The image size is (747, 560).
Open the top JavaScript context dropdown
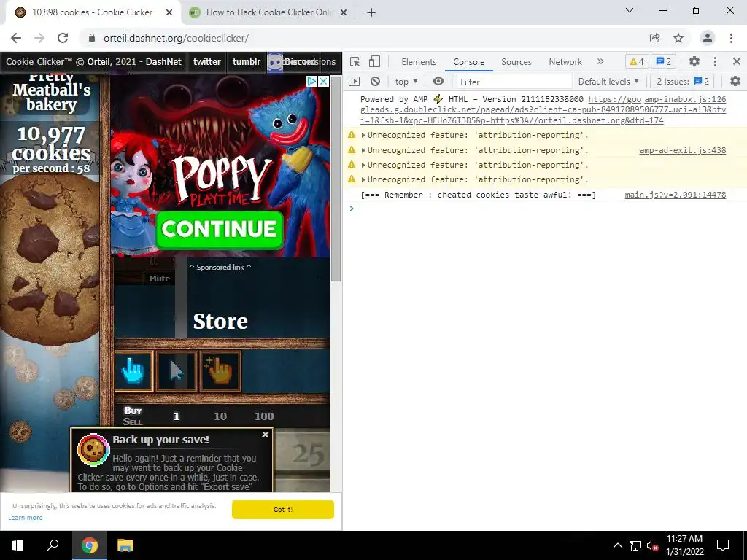tap(406, 82)
